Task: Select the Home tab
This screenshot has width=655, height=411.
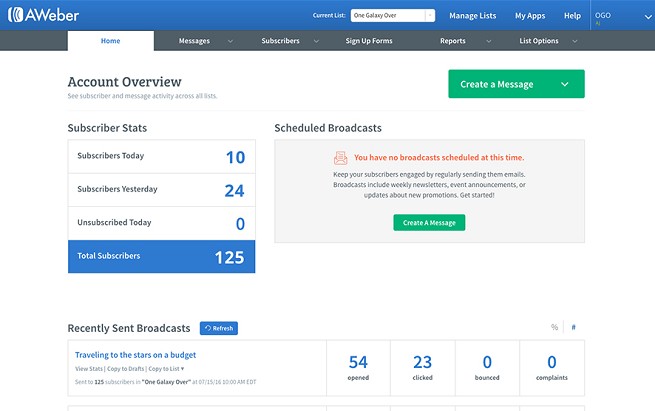Action: [x=111, y=41]
